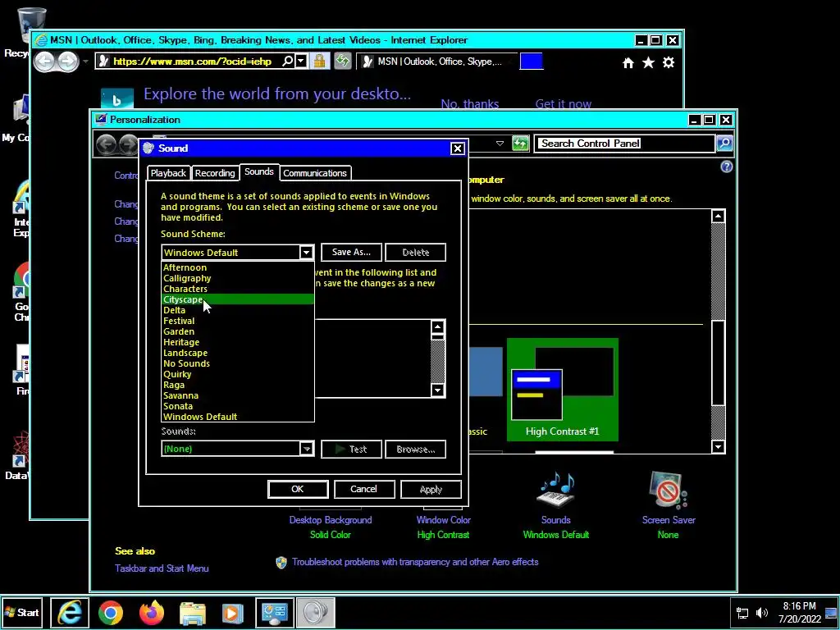Choose No Sounds scheme option
Screen dimensions: 840x630
(238, 363)
